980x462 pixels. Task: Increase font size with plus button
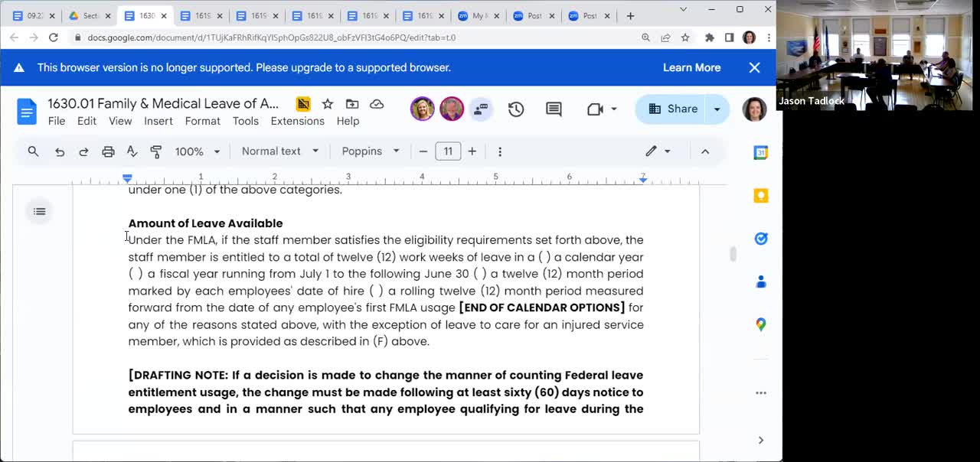click(x=472, y=151)
